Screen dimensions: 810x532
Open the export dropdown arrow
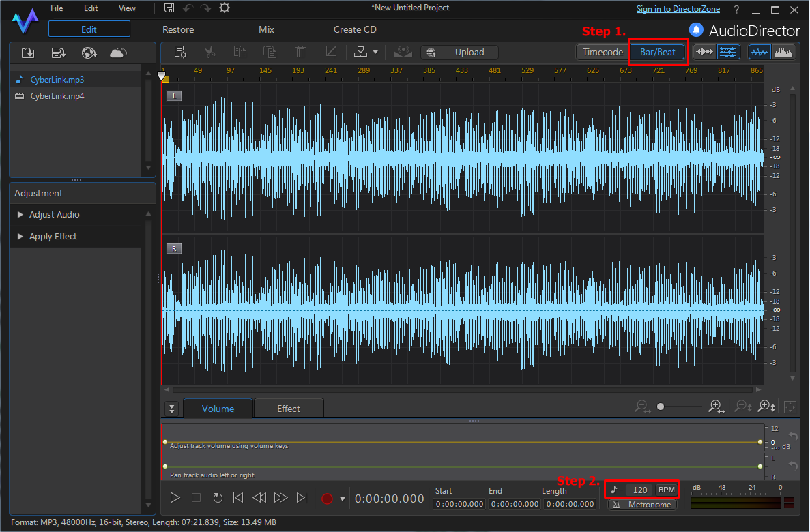(375, 52)
